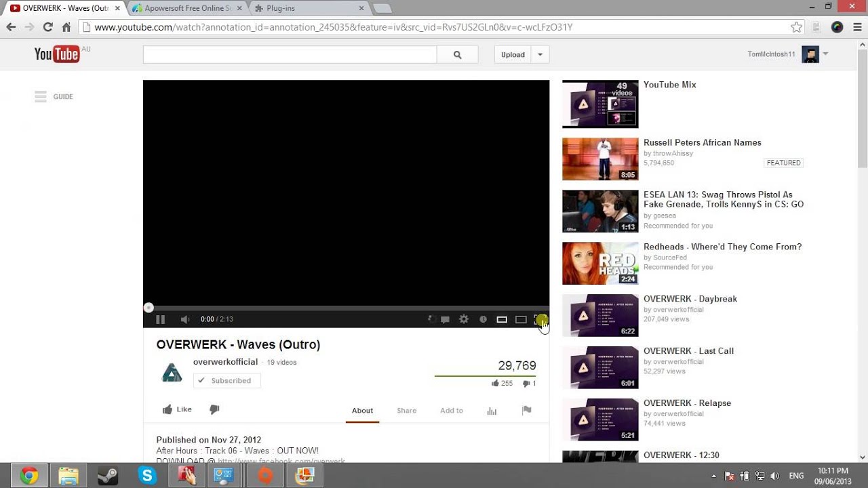Click the ENG language indicator
Image resolution: width=868 pixels, height=488 pixels.
pos(796,476)
